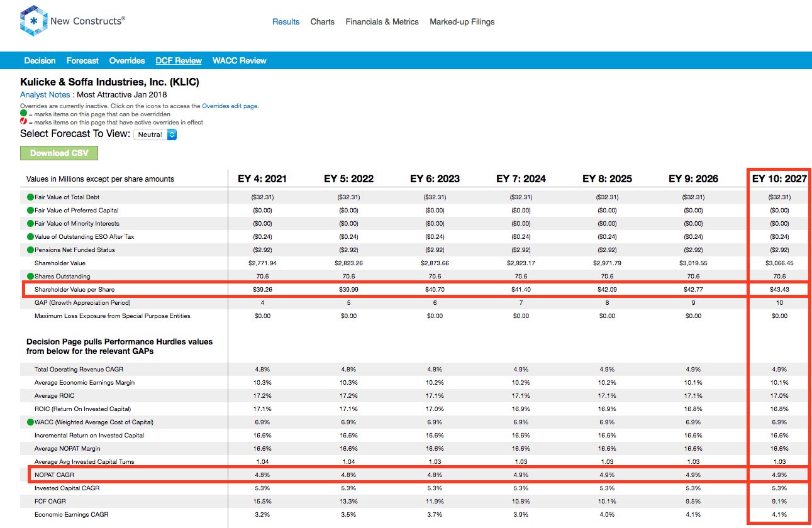
Task: Download CSV of the DCF table
Action: 59,153
